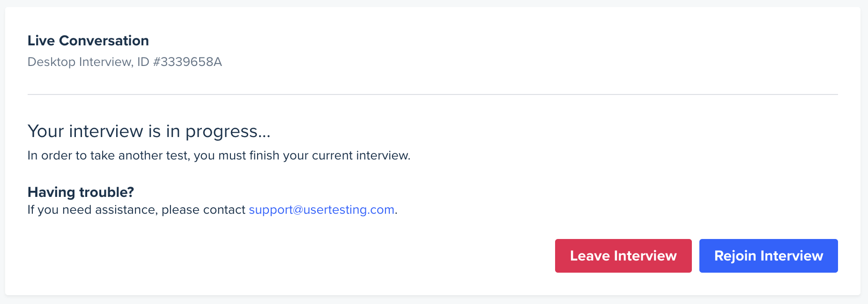Image resolution: width=868 pixels, height=304 pixels.
Task: Click the word 'progress...' in the status heading
Action: [228, 132]
